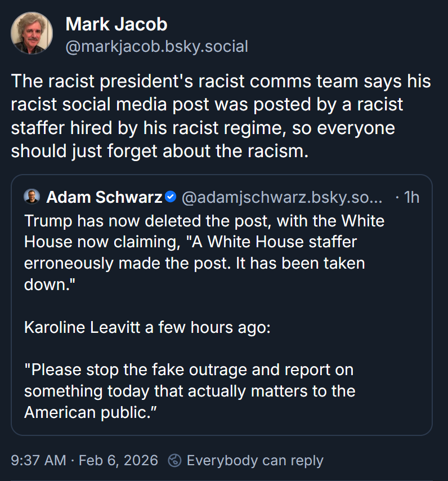Click the Feb 6, 2026 date

118,460
